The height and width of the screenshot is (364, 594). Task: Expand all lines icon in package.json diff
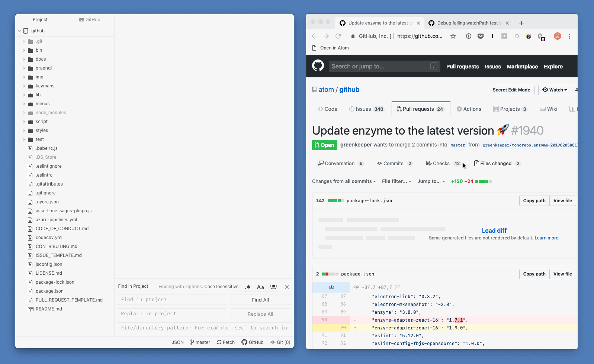pos(331,287)
